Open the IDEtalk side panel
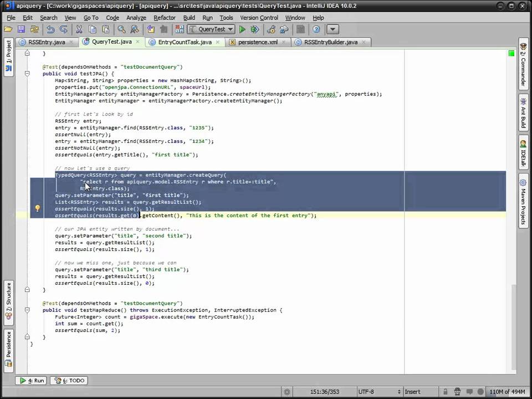Viewport: 532px width, 399px height. click(x=523, y=152)
